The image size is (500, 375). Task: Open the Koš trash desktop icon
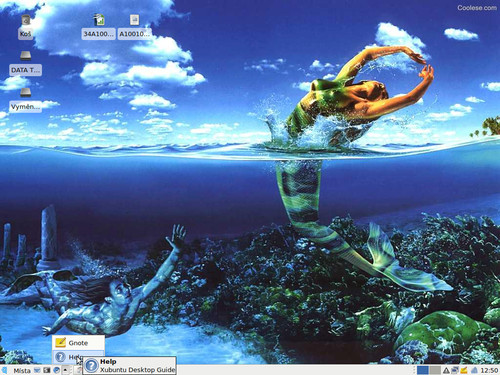[x=25, y=27]
